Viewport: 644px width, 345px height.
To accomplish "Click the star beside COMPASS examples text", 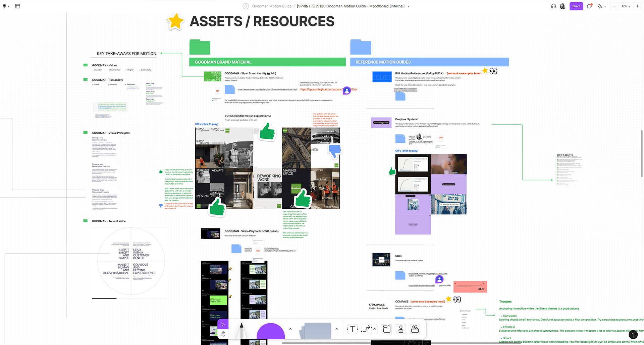I will pos(449,299).
